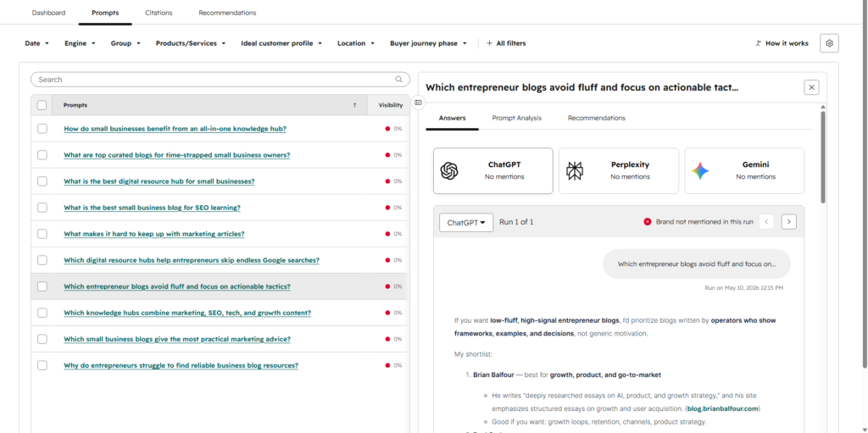Open the blog.brianbalfour.com link

[x=723, y=408]
